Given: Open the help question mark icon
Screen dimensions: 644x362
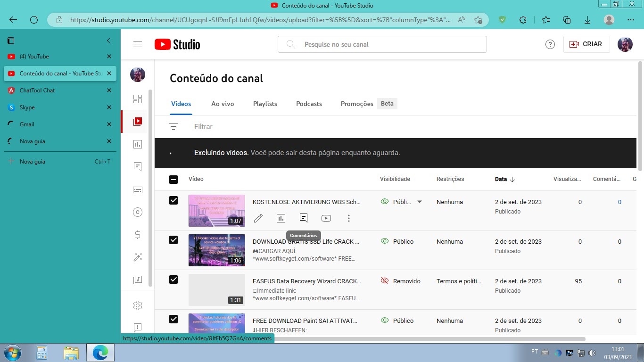Looking at the screenshot, I should pyautogui.click(x=550, y=44).
